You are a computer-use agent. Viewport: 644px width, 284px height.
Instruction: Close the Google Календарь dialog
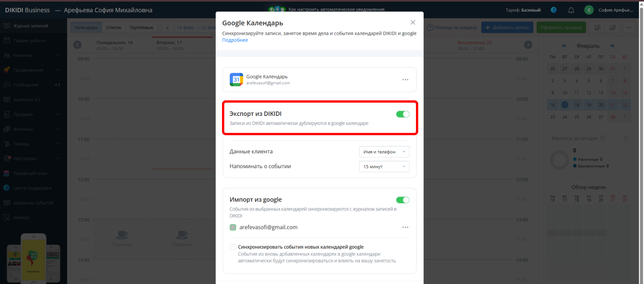tap(413, 23)
